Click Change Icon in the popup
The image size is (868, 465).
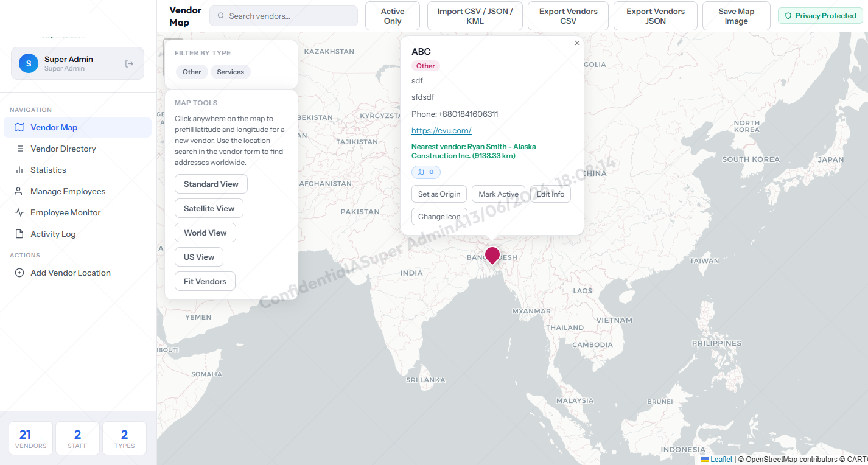pos(439,217)
